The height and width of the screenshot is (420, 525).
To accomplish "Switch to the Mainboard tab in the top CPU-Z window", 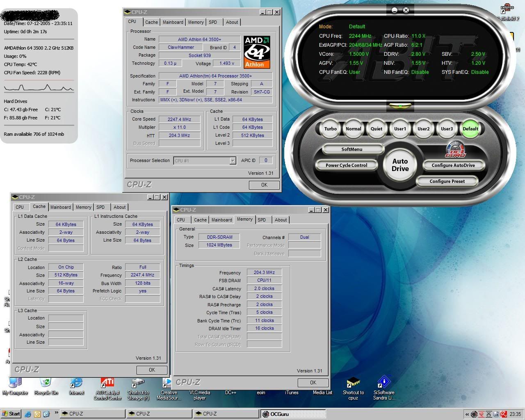I will pyautogui.click(x=173, y=22).
